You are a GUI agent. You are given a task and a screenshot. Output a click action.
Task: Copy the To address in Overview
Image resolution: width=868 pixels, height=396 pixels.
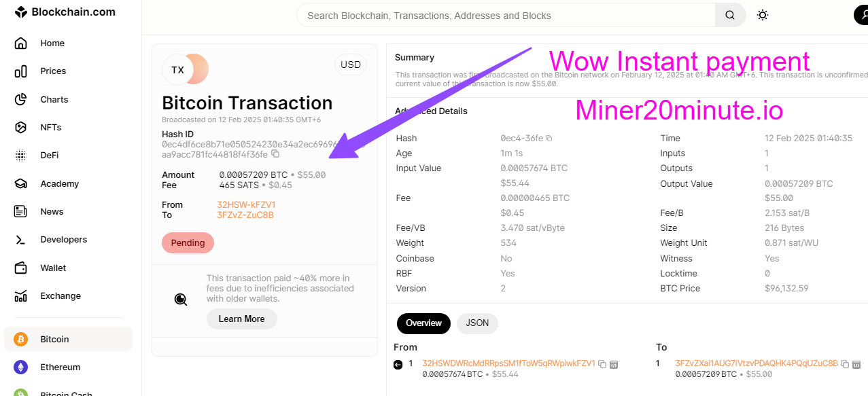tap(844, 364)
